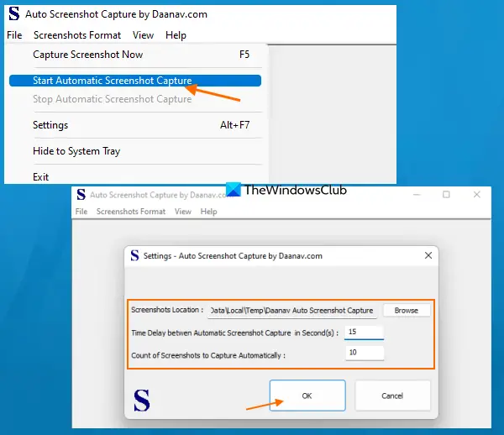Click the Screenshots Location path field
The height and width of the screenshot is (435, 504).
click(x=292, y=311)
